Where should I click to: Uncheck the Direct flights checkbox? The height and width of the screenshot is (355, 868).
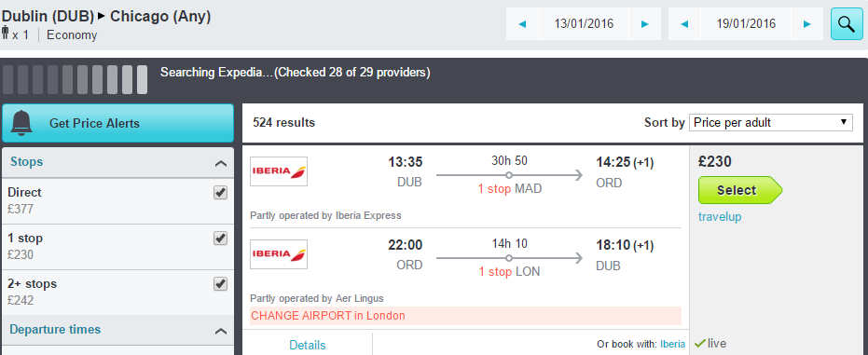click(220, 193)
